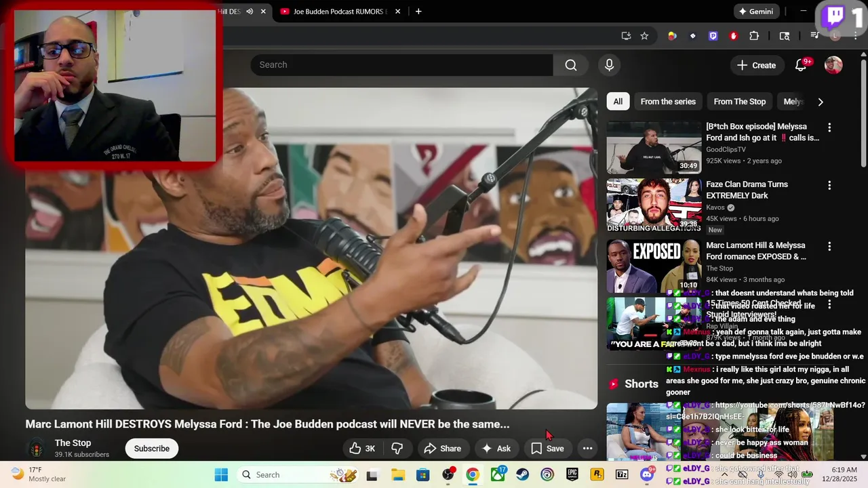Image resolution: width=868 pixels, height=488 pixels.
Task: Open Chrome extensions puzzle icon
Action: [x=754, y=36]
